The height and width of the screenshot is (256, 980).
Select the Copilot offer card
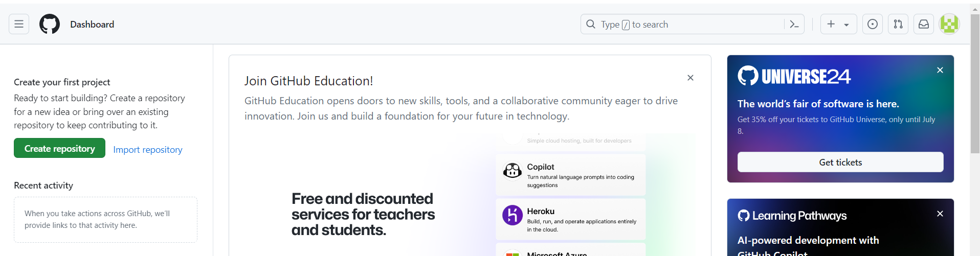(x=570, y=175)
